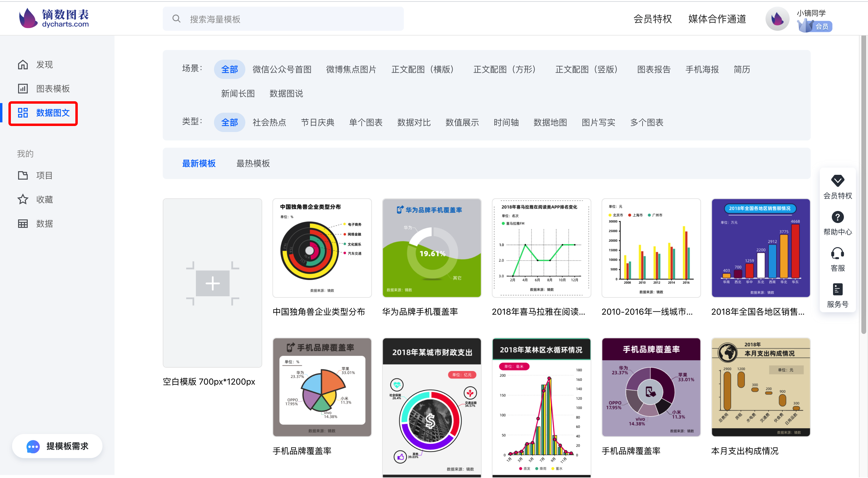Open the 数据 table icon
868x478 pixels.
[23, 224]
